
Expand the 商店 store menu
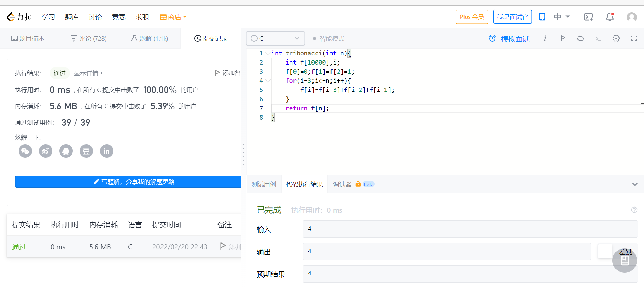pyautogui.click(x=173, y=17)
